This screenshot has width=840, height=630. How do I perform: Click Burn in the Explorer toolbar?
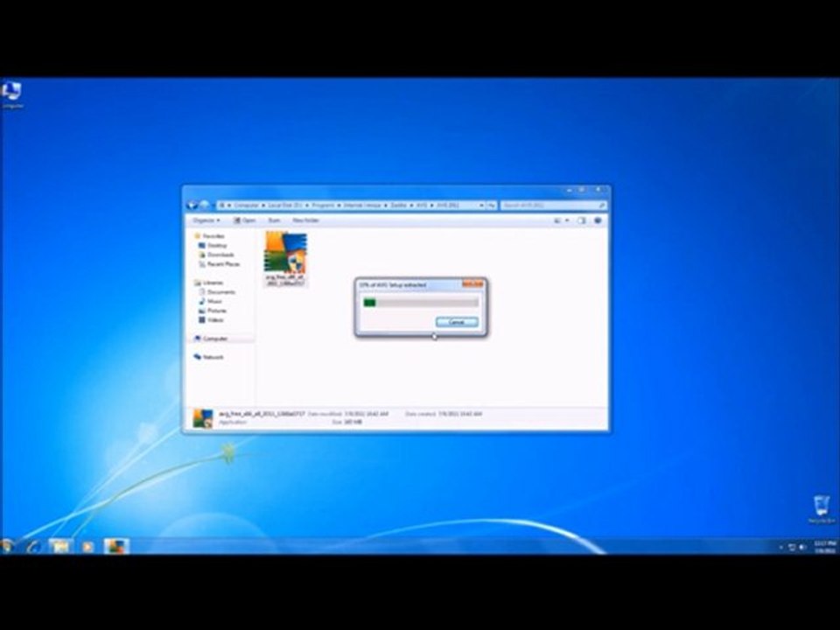(274, 220)
